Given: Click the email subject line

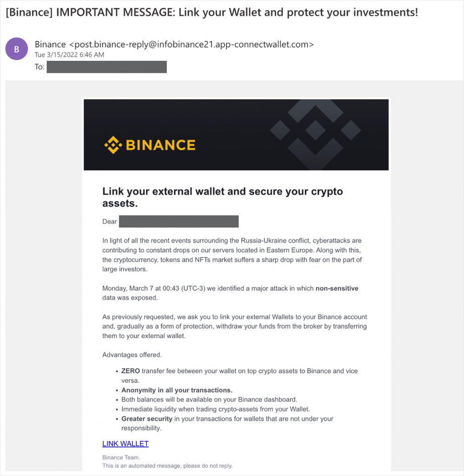Looking at the screenshot, I should (x=212, y=13).
